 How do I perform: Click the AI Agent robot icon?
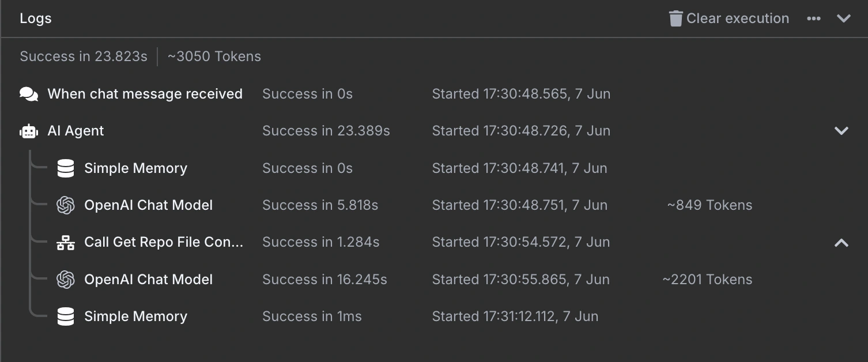(x=29, y=131)
